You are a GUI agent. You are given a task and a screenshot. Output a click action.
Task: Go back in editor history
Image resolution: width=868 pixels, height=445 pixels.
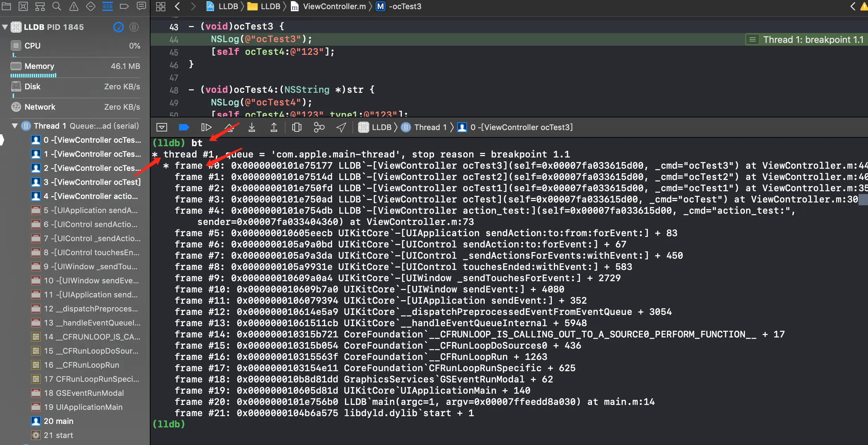178,6
